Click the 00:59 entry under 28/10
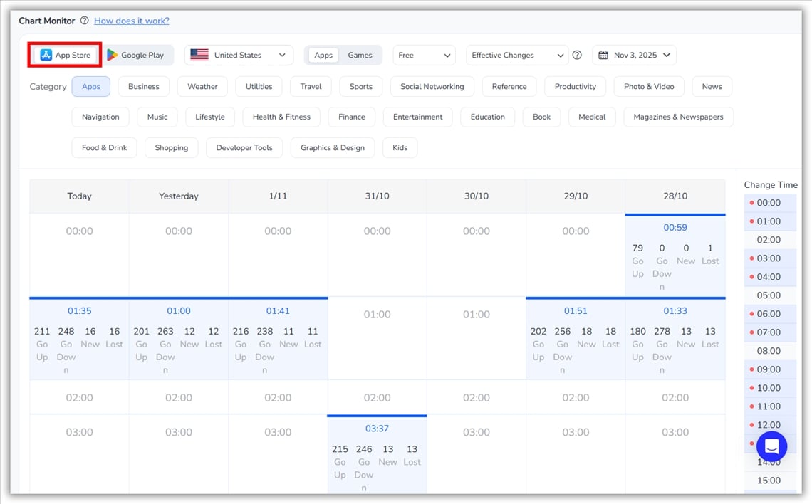This screenshot has height=504, width=812. click(675, 228)
